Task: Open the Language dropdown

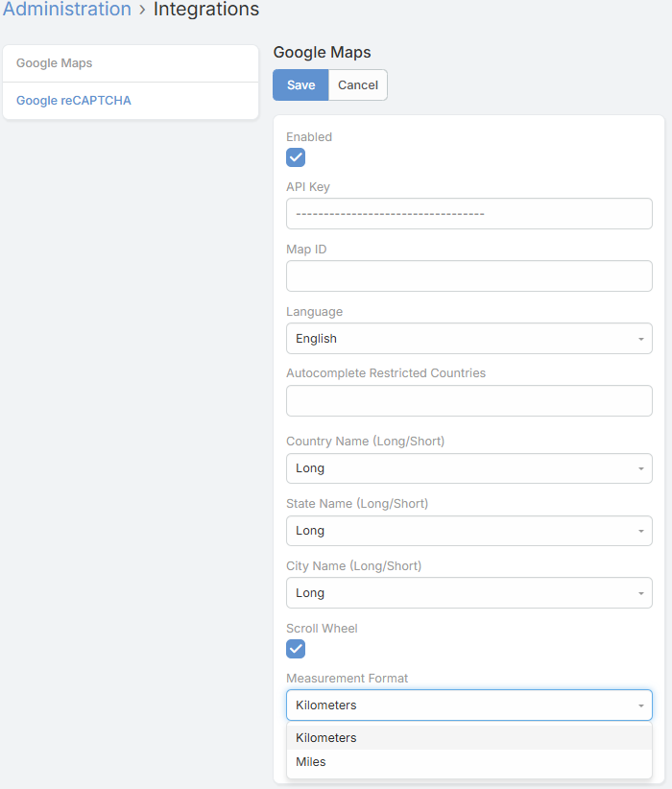Action: [x=468, y=339]
